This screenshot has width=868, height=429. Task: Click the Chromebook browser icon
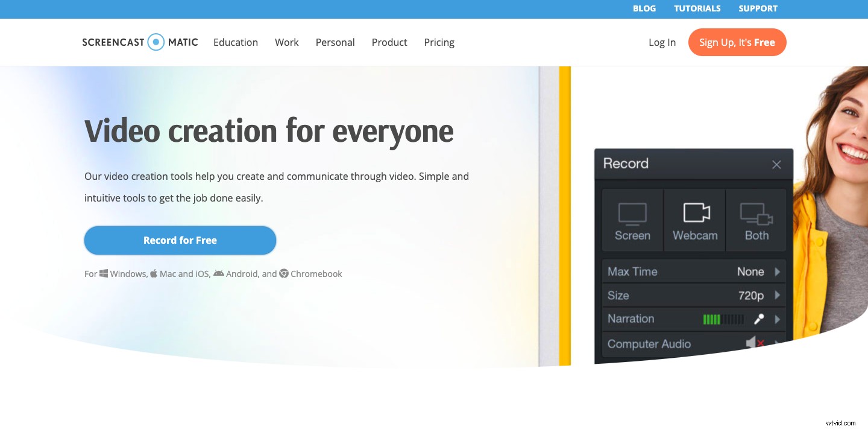click(283, 273)
